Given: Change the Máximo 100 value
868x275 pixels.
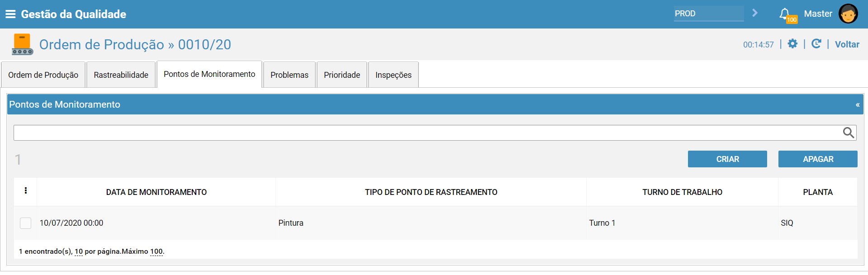Looking at the screenshot, I should [x=157, y=251].
